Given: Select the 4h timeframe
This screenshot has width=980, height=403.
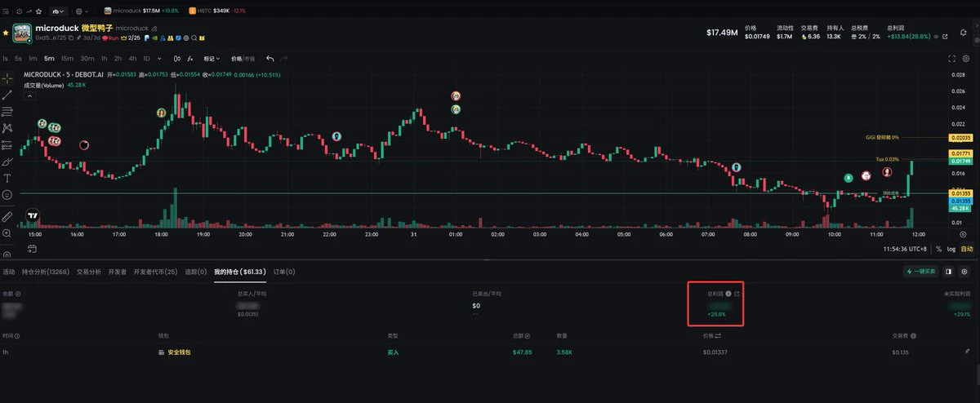Looking at the screenshot, I should pos(132,59).
